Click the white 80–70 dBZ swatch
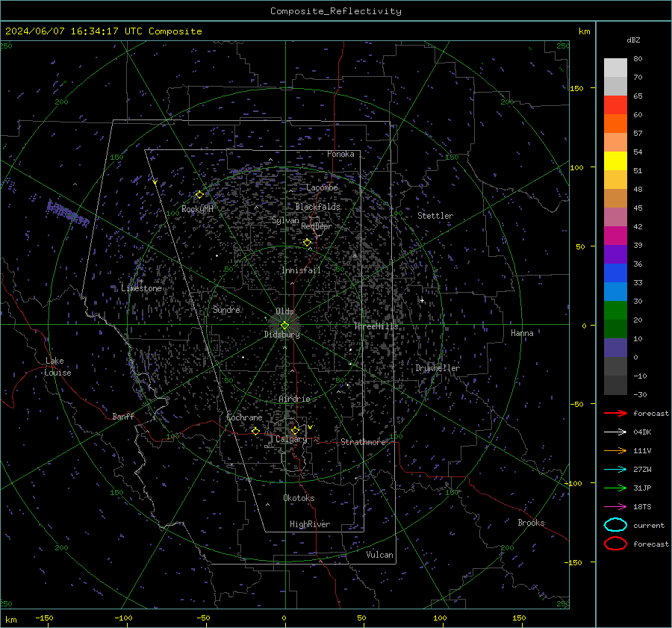The width and height of the screenshot is (672, 628). [615, 68]
